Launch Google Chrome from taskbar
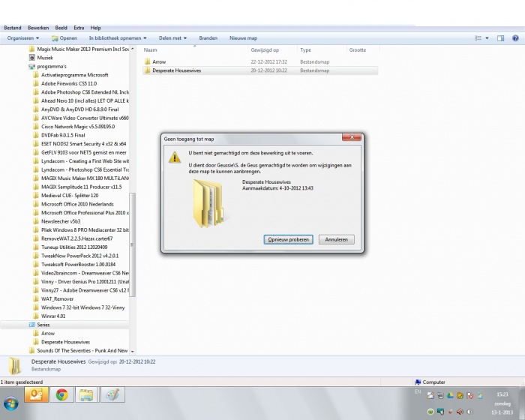 point(62,394)
